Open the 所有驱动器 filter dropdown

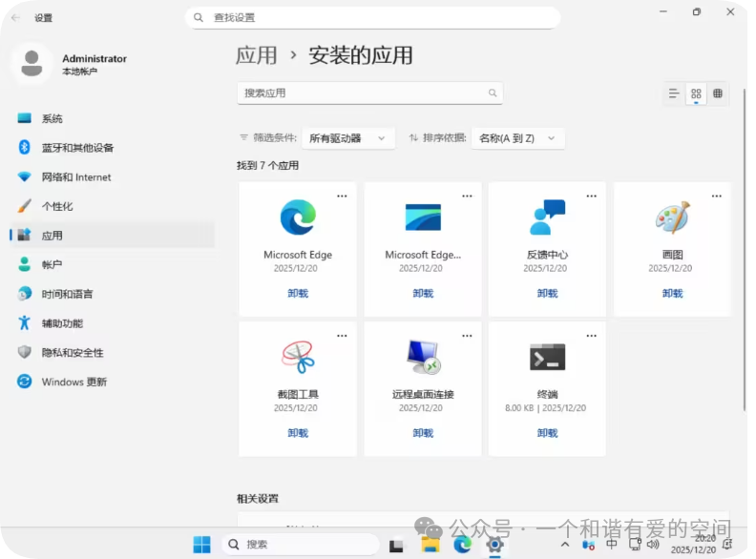coord(347,138)
